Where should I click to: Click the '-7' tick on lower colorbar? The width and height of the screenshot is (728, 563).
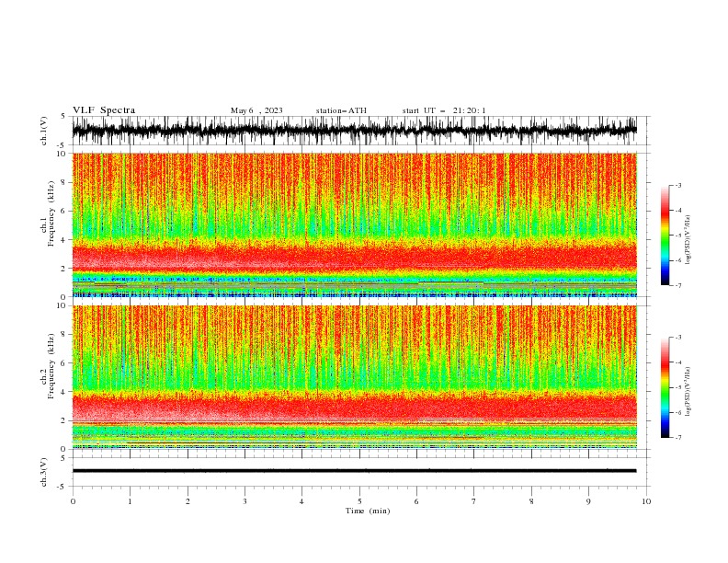click(677, 438)
